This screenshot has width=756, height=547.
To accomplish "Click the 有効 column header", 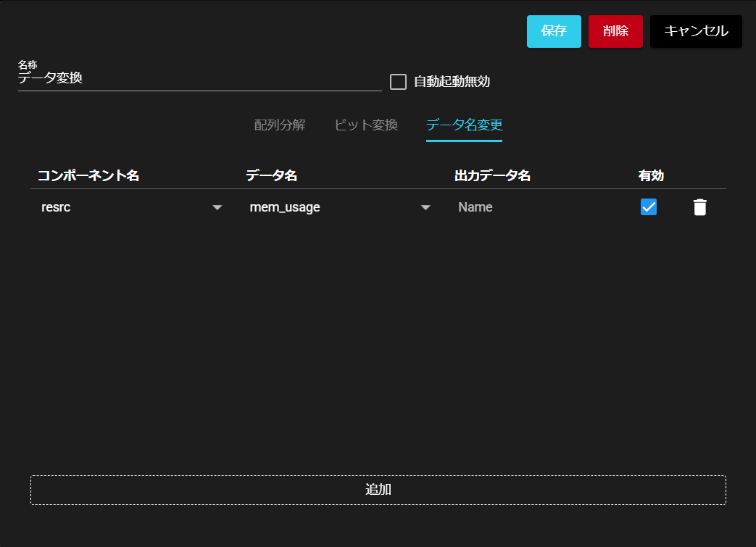I will tap(651, 175).
